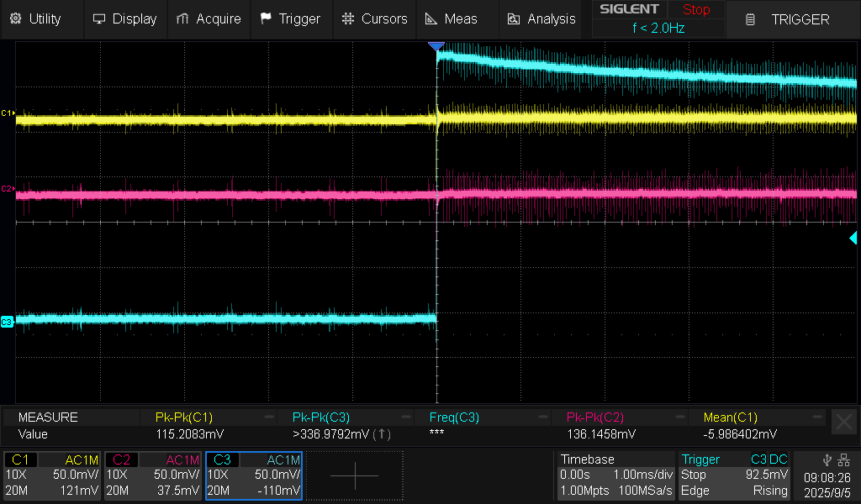Open the Cursors menu
This screenshot has height=504, width=861.
point(375,18)
